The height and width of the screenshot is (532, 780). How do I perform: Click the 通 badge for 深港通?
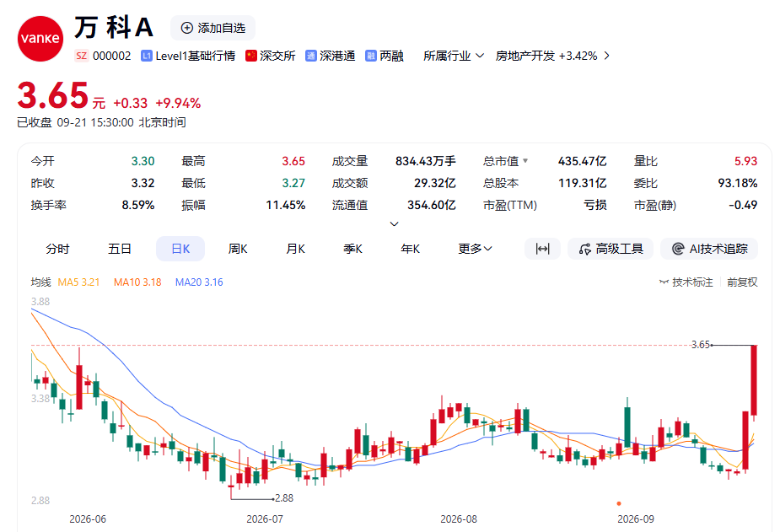pyautogui.click(x=311, y=56)
